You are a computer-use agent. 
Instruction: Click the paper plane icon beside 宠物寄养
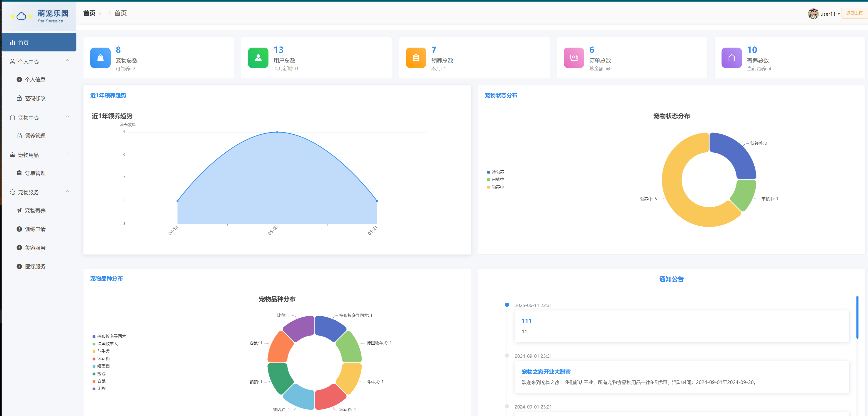click(x=19, y=210)
